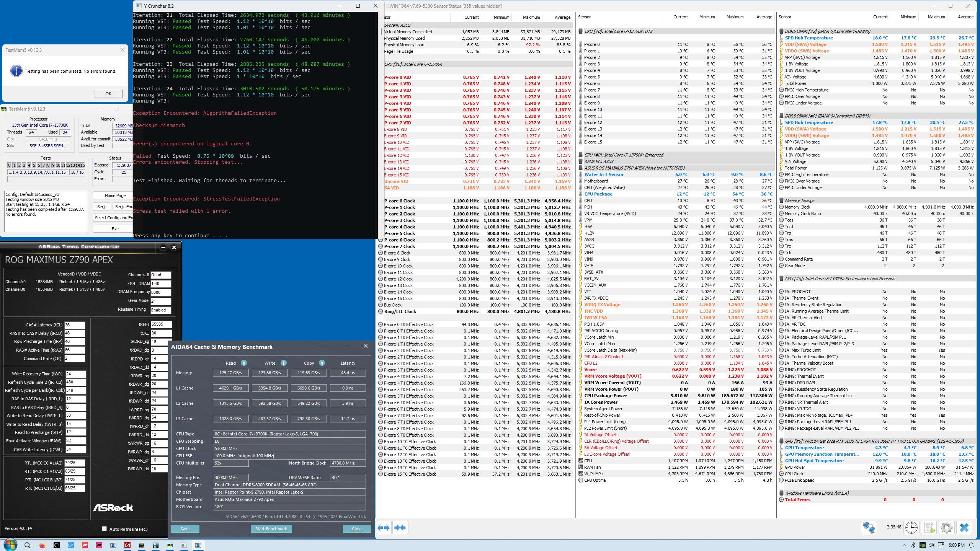Collapse ASUS ROG MAXIMUS Z790 APEX Nuvoton group
The width and height of the screenshot is (980, 551).
(581, 168)
